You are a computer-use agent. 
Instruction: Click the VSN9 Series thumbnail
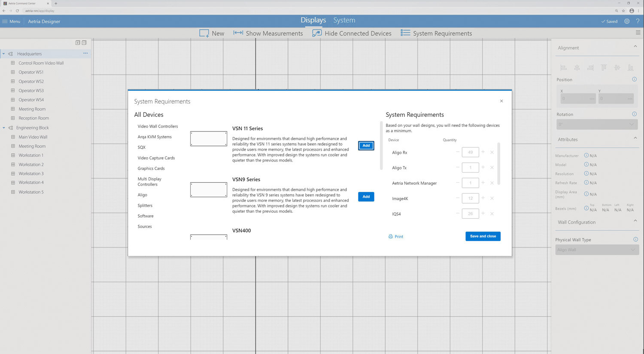tap(209, 189)
